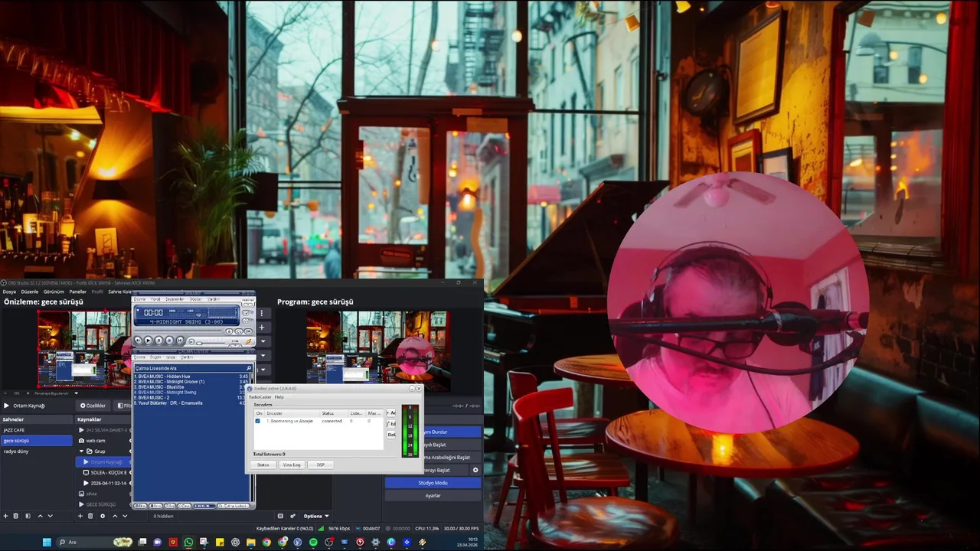Image resolution: width=980 pixels, height=551 pixels.
Task: Open Winamp Seçenekler menu
Action: point(175,299)
